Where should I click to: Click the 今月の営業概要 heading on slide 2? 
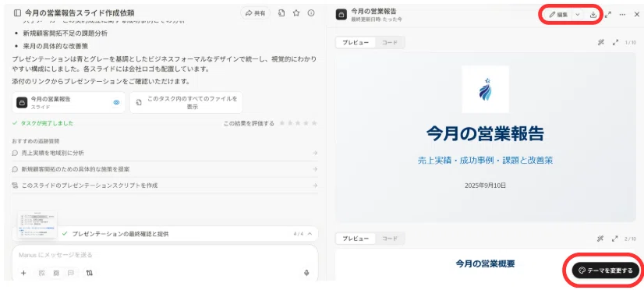pyautogui.click(x=485, y=263)
